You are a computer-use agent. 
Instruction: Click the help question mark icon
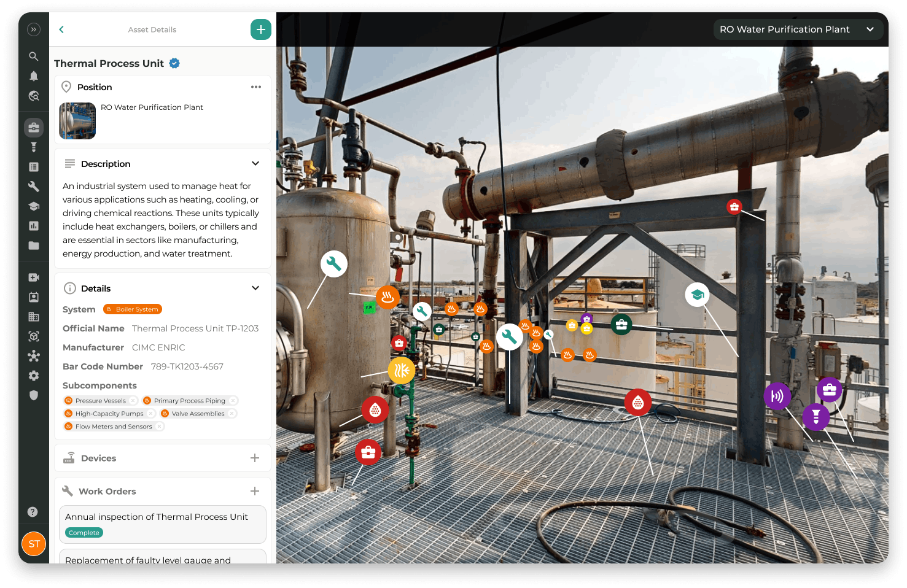pos(33,512)
